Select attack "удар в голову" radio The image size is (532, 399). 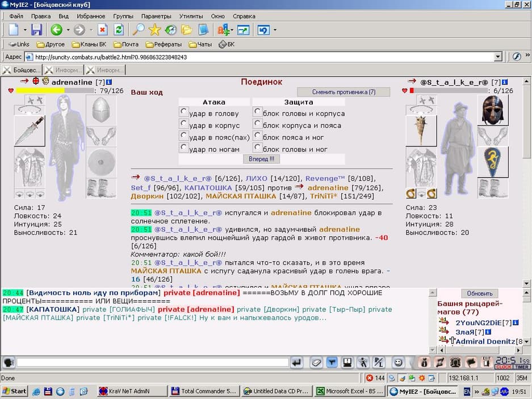183,112
